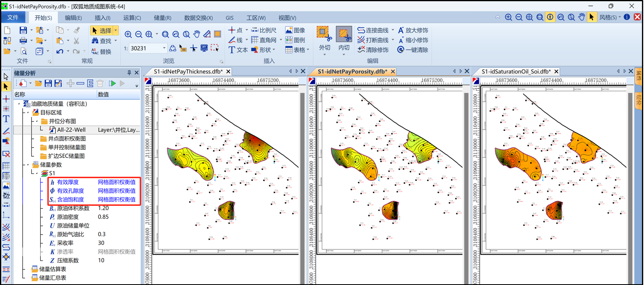Screen dimensions: 644x285
Task: Click the 一键清除 clear-all icon
Action: click(400, 50)
